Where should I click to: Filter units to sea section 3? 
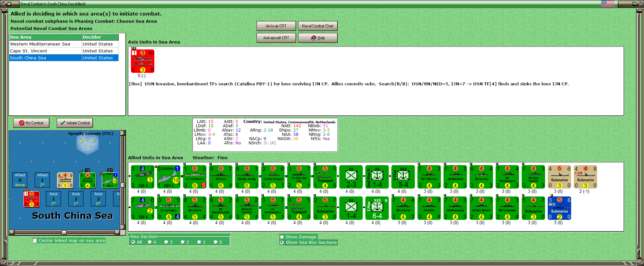click(x=166, y=242)
